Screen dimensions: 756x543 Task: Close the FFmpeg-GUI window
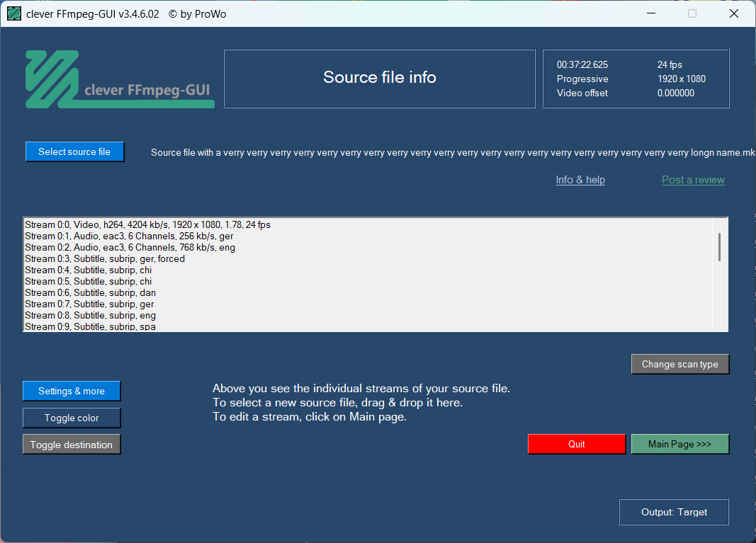tap(734, 13)
